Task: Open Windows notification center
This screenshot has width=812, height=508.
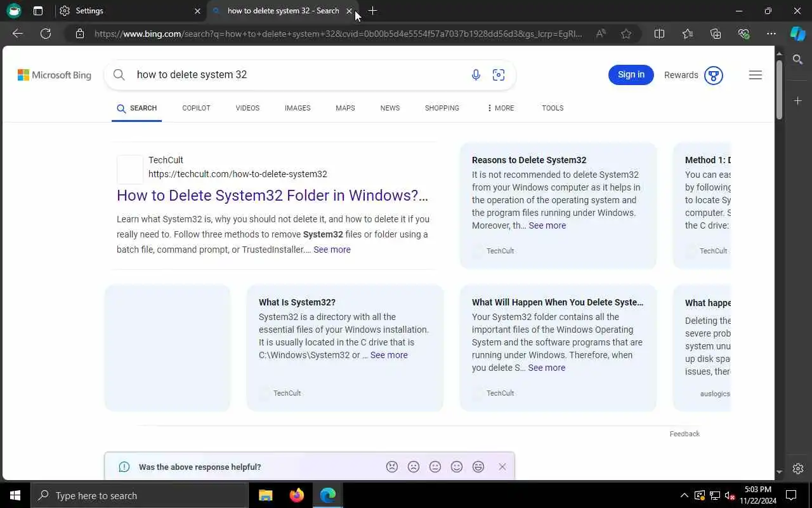Action: click(792, 495)
